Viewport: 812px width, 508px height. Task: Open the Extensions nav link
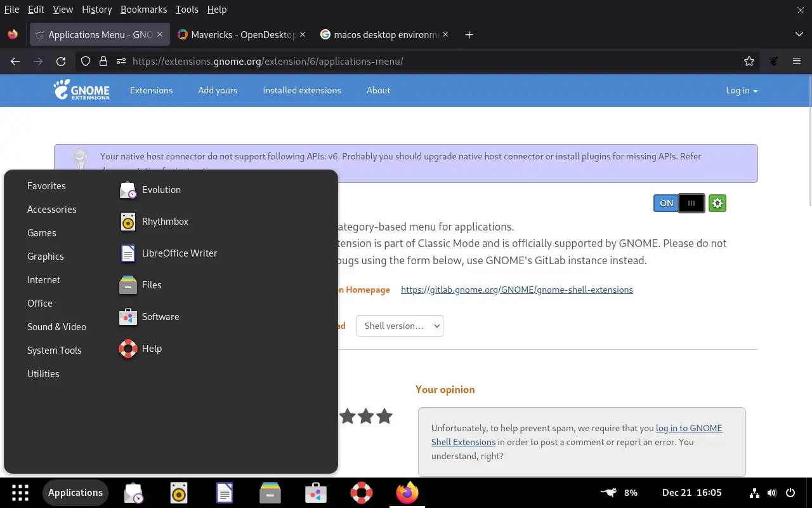pos(151,91)
